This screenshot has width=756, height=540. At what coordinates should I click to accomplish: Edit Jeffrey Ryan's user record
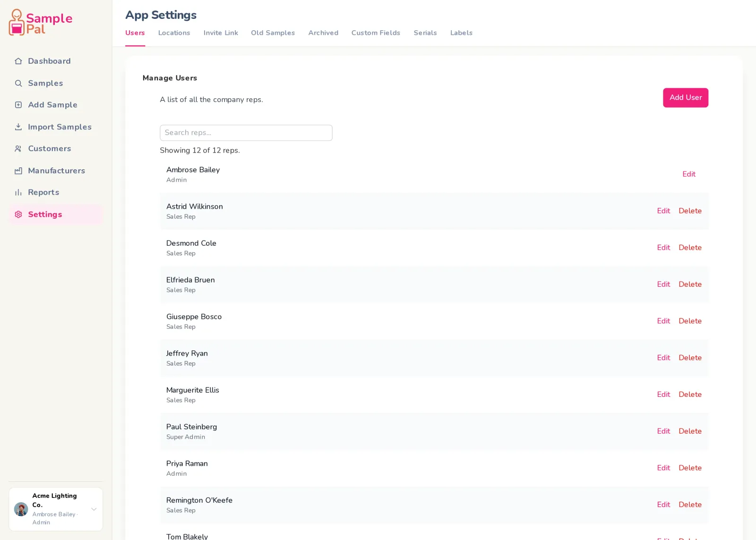click(x=663, y=358)
